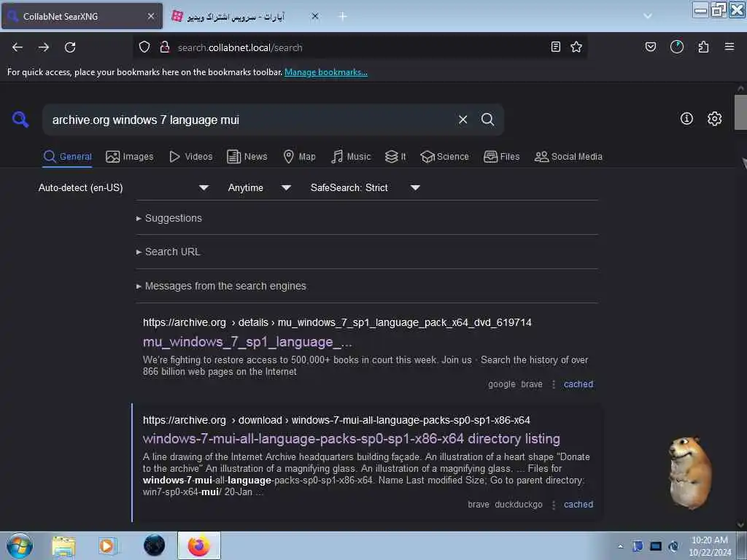Switch to Map category
This screenshot has height=560, width=747.
299,157
